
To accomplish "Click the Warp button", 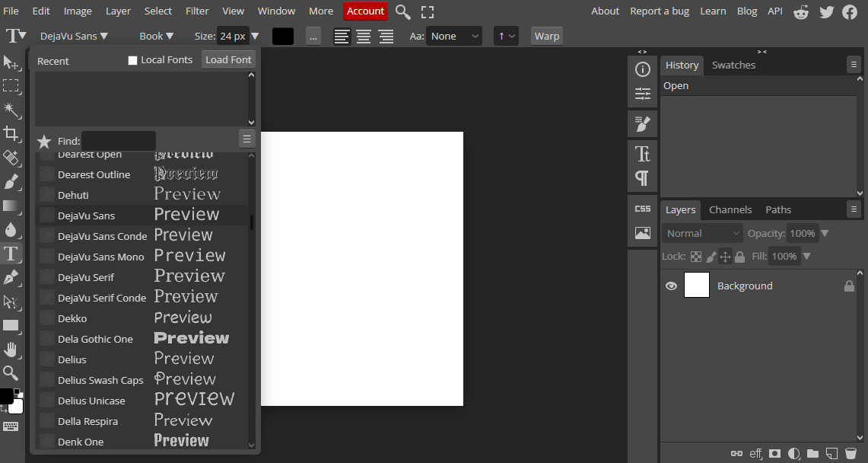I will point(547,36).
